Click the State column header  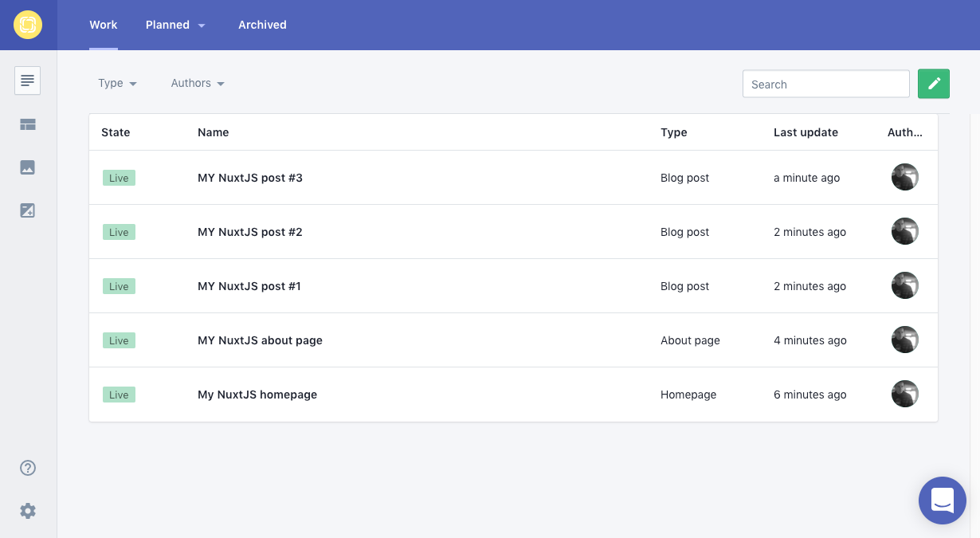116,132
